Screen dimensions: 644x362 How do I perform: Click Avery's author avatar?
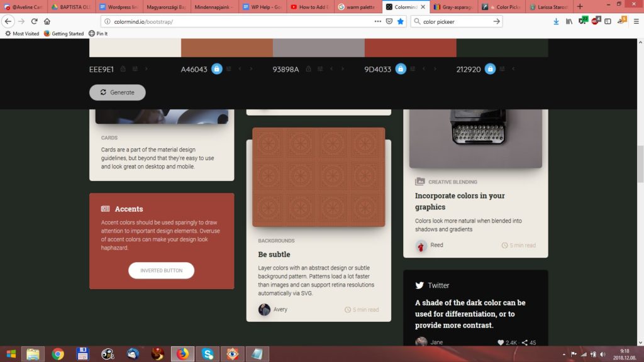pyautogui.click(x=264, y=309)
